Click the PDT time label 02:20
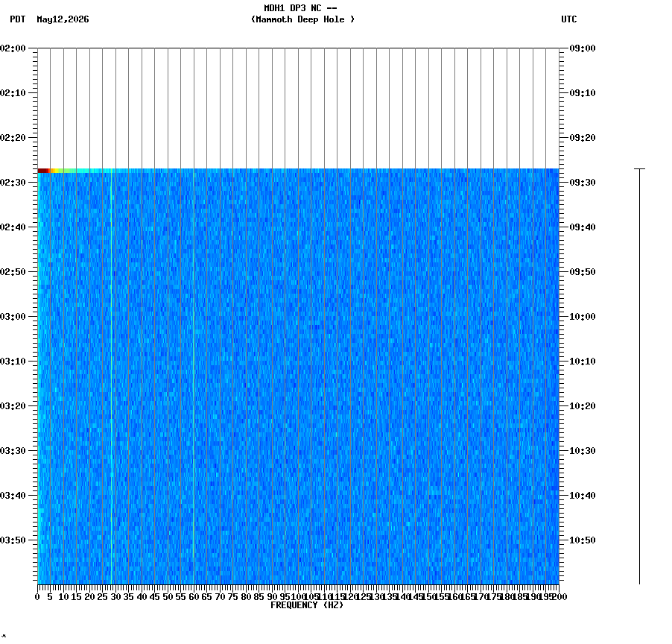 13,138
